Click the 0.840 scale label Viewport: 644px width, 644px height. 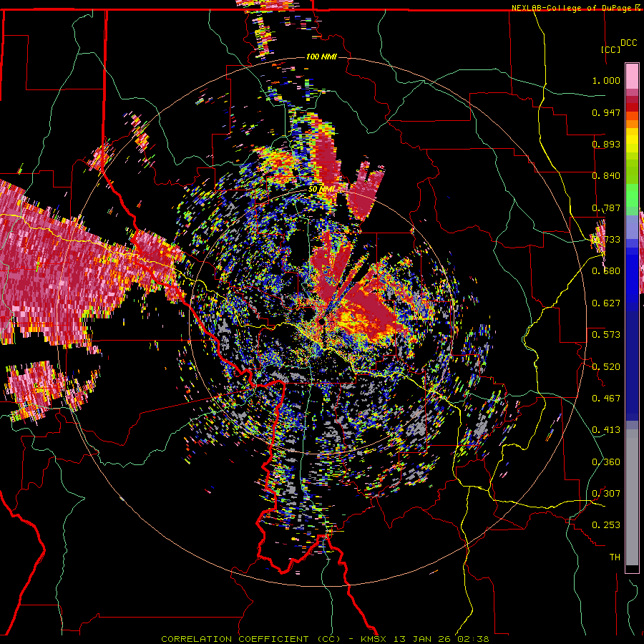point(606,176)
